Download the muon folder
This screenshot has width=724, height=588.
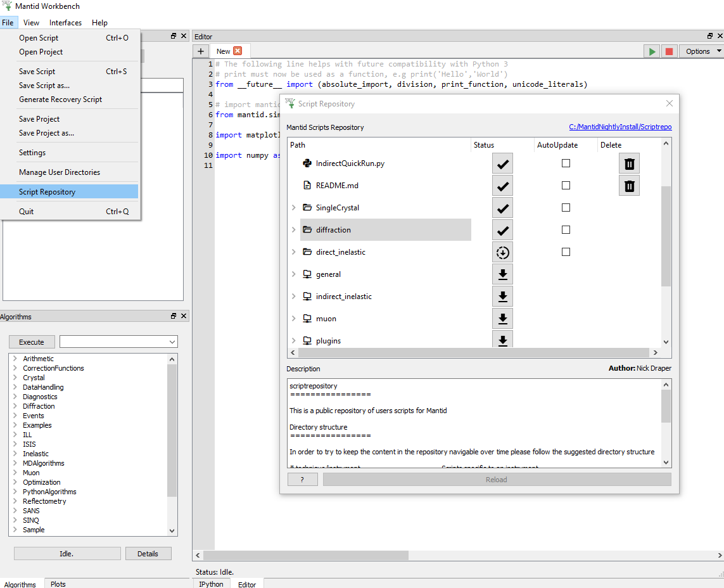click(502, 319)
